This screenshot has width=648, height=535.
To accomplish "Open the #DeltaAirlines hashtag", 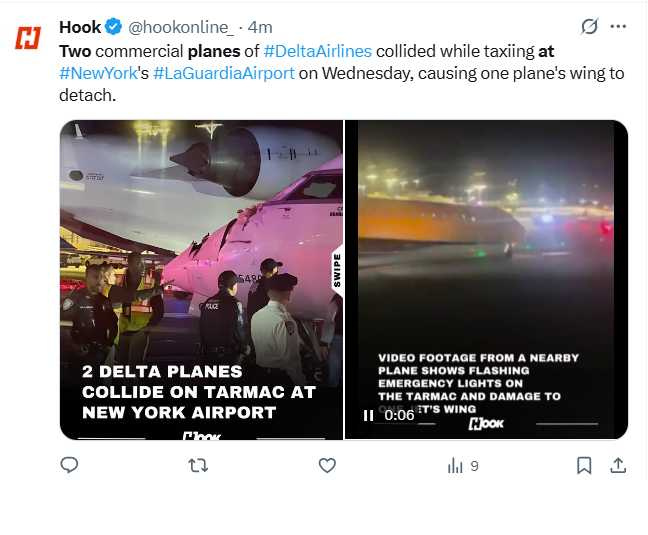I will (317, 50).
